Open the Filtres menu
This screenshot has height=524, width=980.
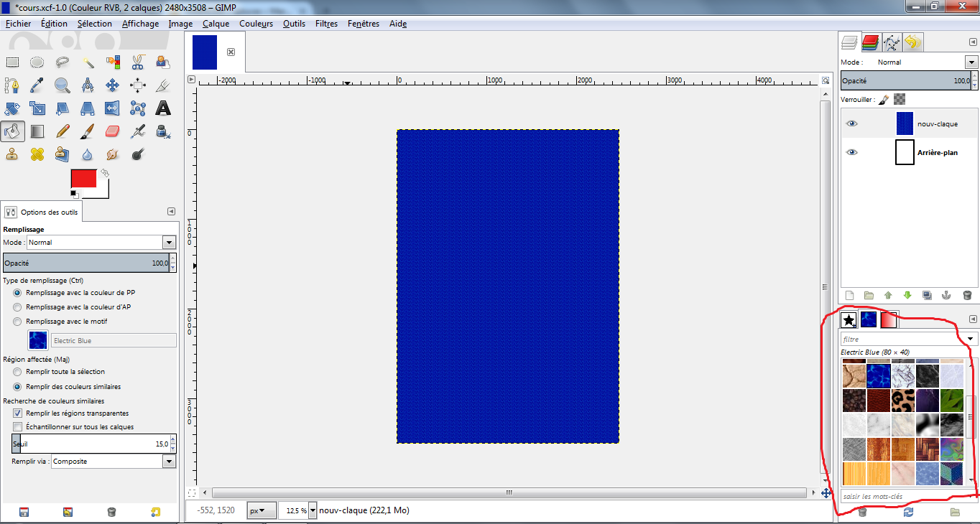326,24
